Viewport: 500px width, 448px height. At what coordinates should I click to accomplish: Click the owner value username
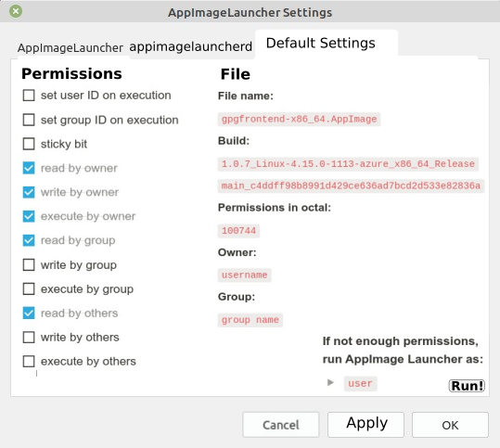pos(245,275)
